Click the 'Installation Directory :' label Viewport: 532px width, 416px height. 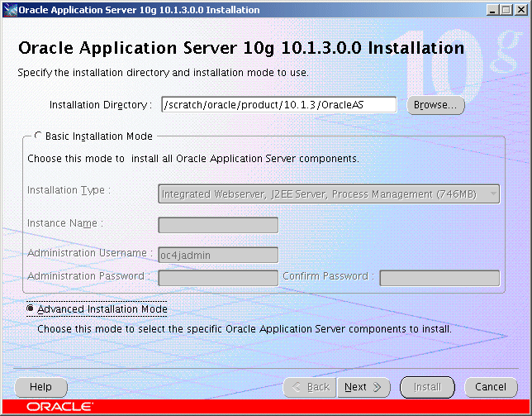101,105
